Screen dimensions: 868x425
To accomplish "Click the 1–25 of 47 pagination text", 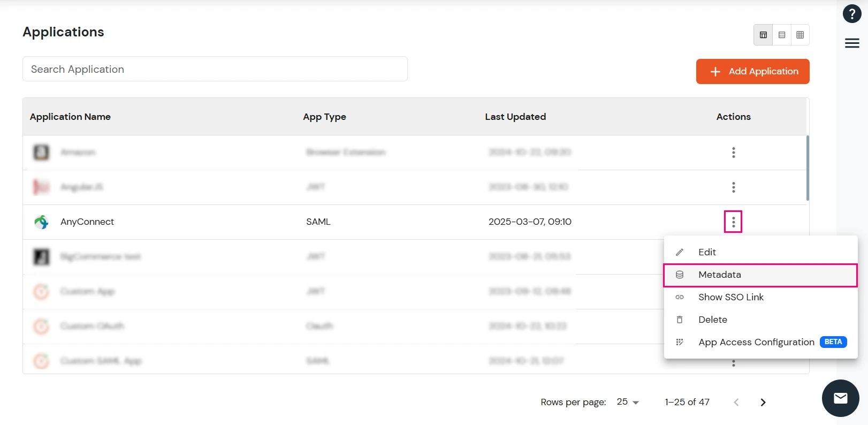I will coord(687,402).
